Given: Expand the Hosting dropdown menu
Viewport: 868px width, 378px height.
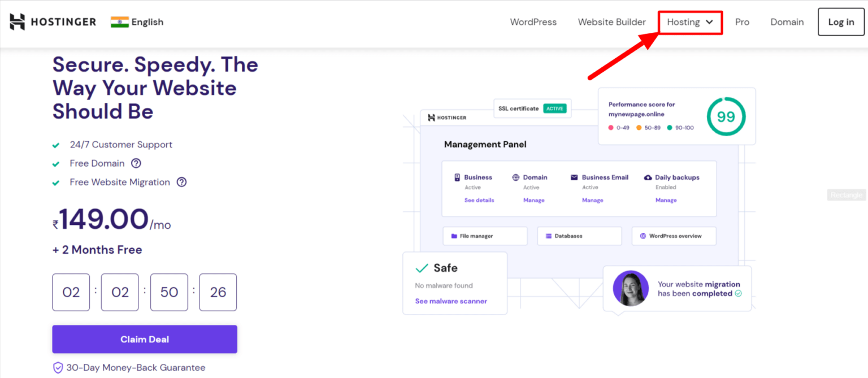Looking at the screenshot, I should pos(689,22).
